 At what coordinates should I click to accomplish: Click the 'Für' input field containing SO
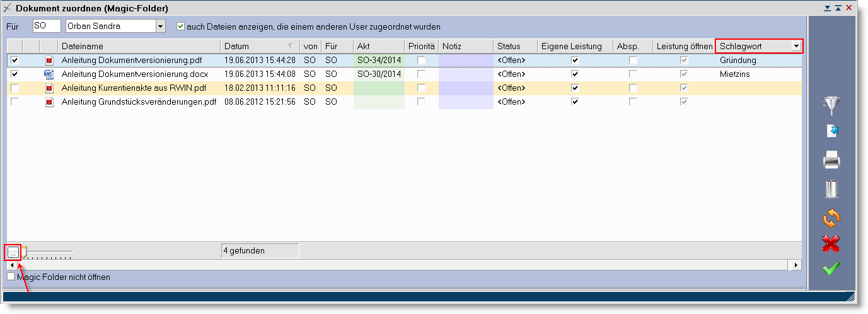(46, 26)
